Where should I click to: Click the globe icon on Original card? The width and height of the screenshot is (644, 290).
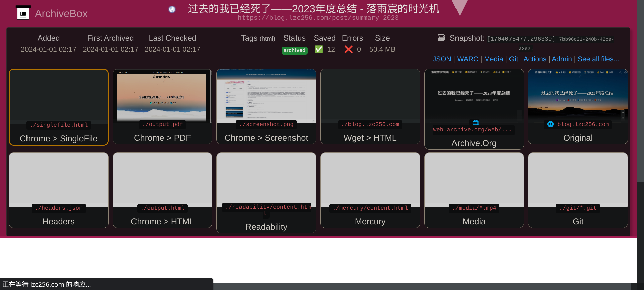tap(550, 124)
